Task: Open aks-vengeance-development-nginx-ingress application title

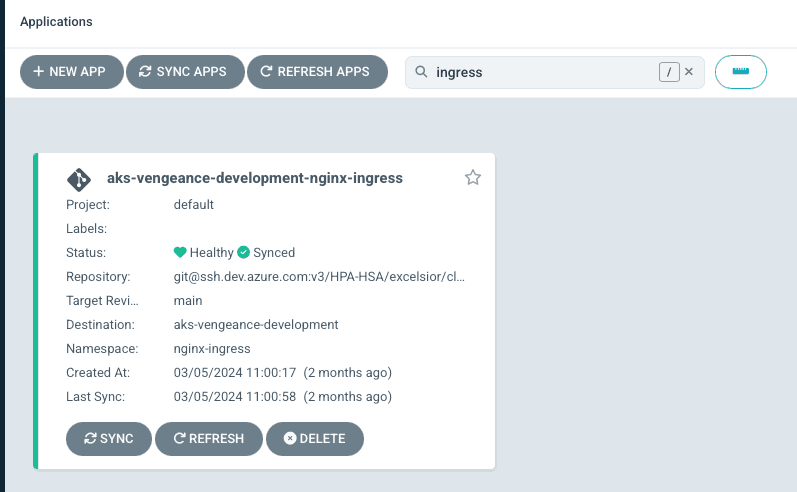Action: [255, 178]
